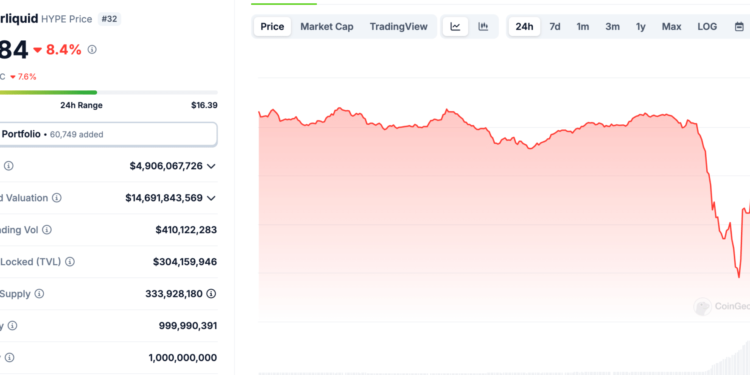Click info icon in 1,000,000,000 row
This screenshot has width=750, height=375.
point(9,357)
